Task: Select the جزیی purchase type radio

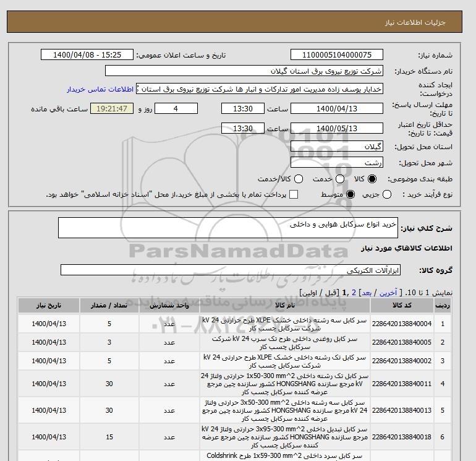Action: (x=387, y=194)
